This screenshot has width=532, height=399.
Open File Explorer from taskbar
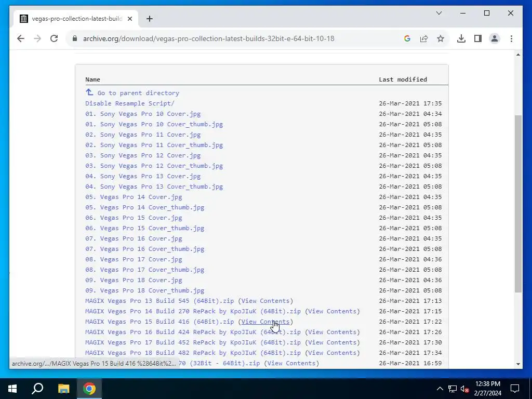coord(63,389)
